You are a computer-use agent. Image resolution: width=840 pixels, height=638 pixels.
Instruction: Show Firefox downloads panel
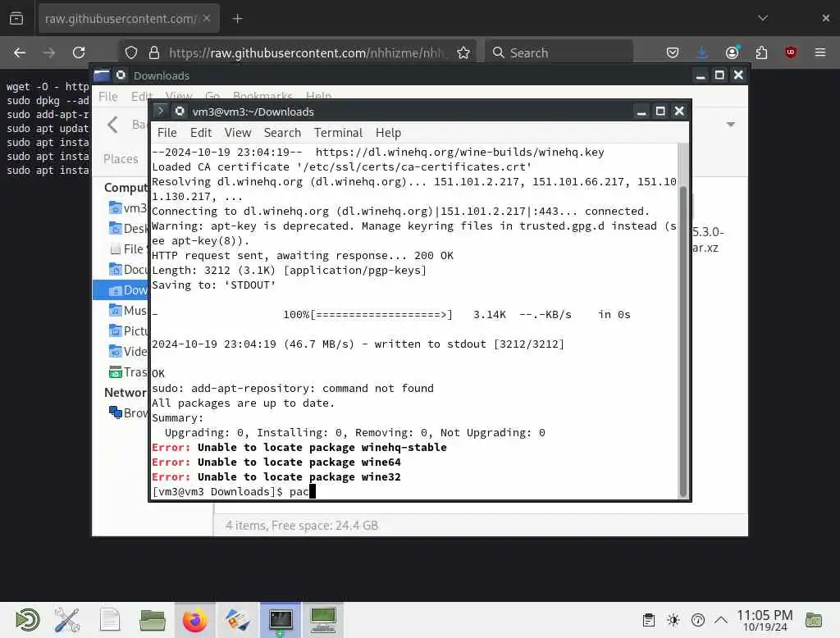pos(702,52)
